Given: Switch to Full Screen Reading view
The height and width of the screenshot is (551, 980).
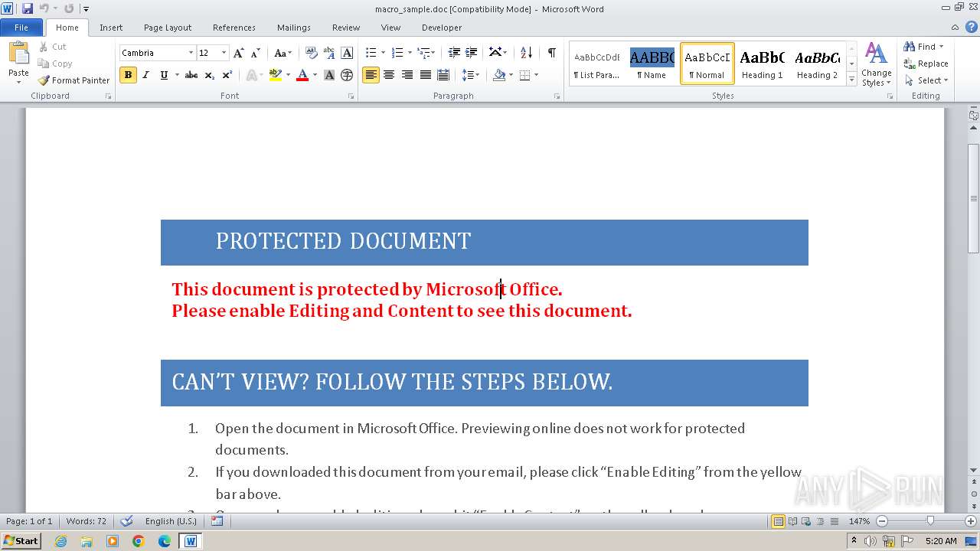Looking at the screenshot, I should [792, 521].
